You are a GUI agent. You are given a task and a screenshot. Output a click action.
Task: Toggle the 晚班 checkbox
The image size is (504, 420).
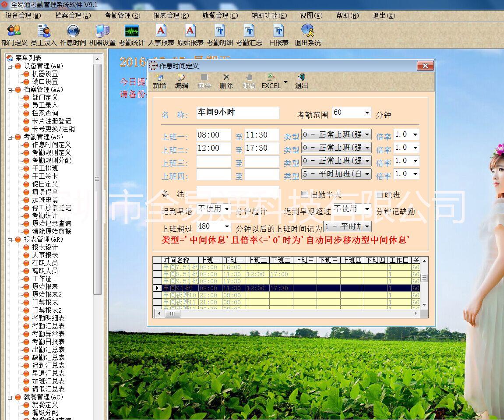pos(379,194)
